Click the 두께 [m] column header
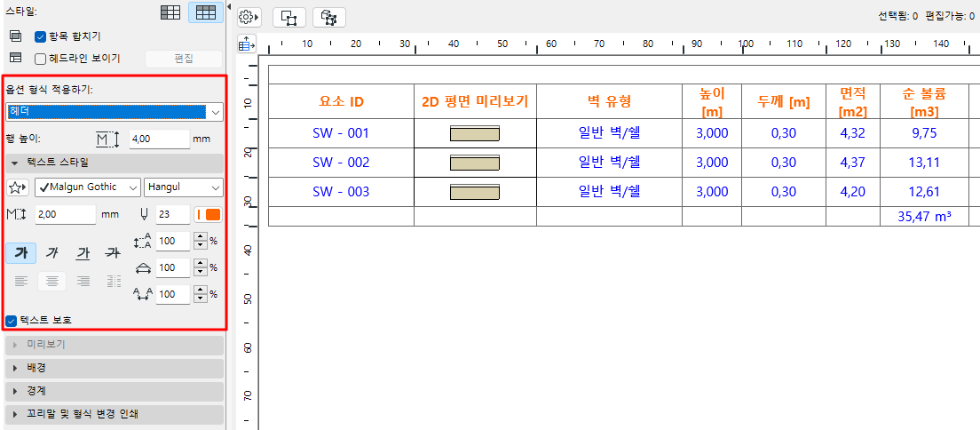980x430 pixels. pyautogui.click(x=784, y=101)
